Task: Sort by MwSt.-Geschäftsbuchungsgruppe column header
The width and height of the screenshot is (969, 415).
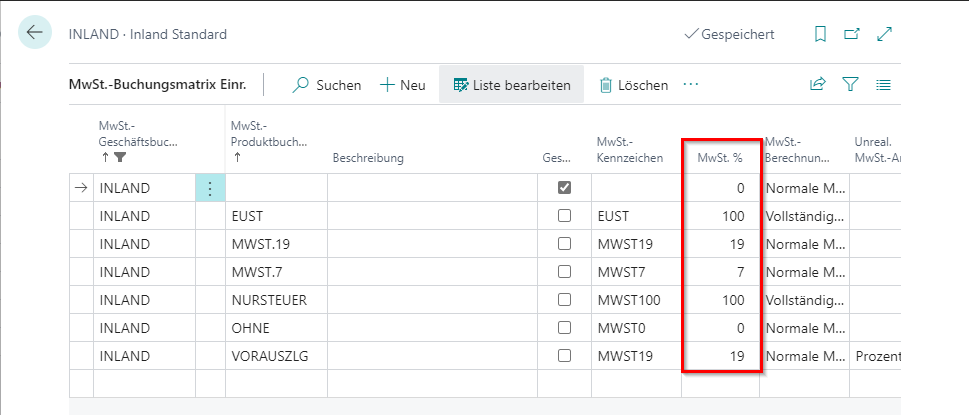Action: pyautogui.click(x=138, y=141)
